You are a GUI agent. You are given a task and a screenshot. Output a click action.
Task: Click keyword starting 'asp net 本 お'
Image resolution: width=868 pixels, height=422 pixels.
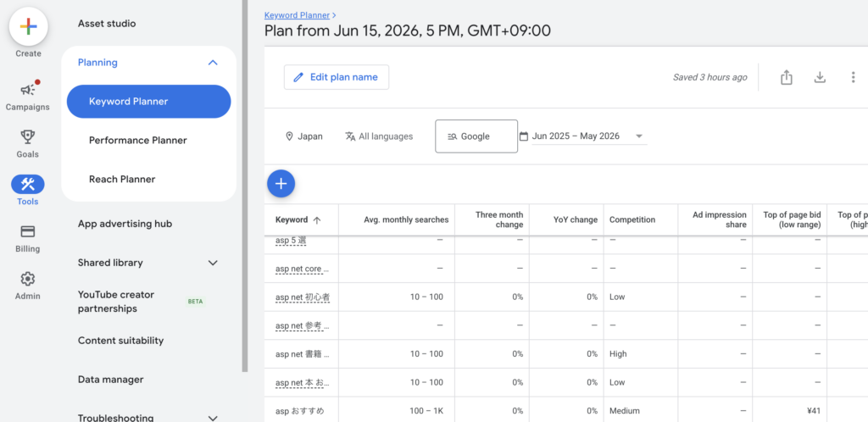(x=303, y=383)
